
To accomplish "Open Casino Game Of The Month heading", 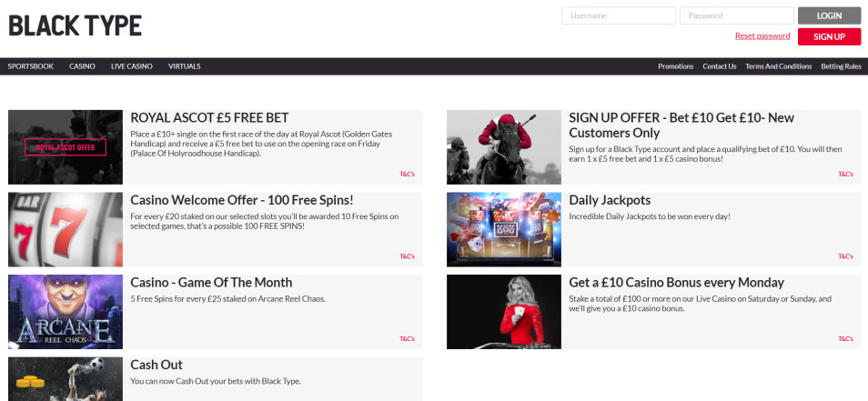I will 211,283.
